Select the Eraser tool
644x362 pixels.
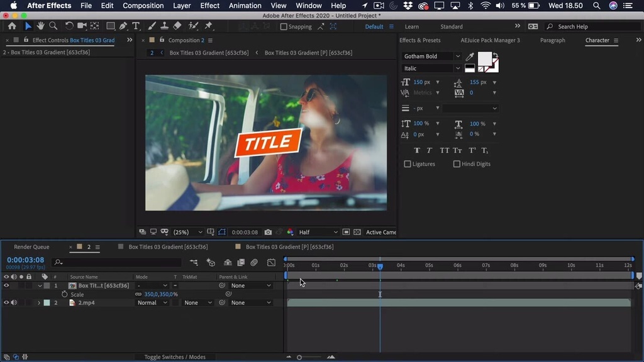point(177,26)
